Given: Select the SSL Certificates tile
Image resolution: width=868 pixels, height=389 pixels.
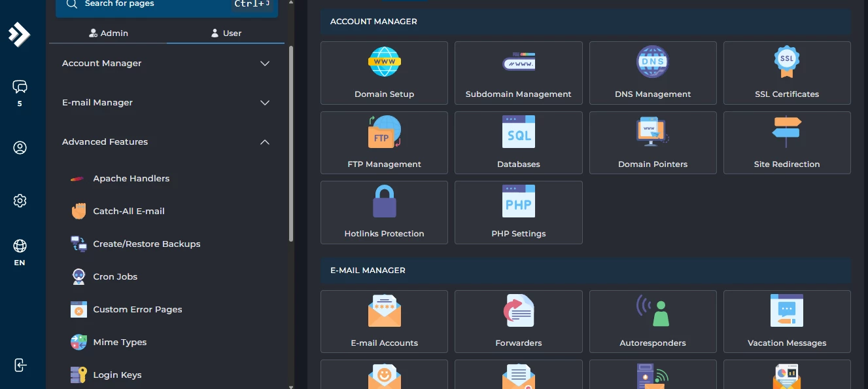Looking at the screenshot, I should coord(786,73).
